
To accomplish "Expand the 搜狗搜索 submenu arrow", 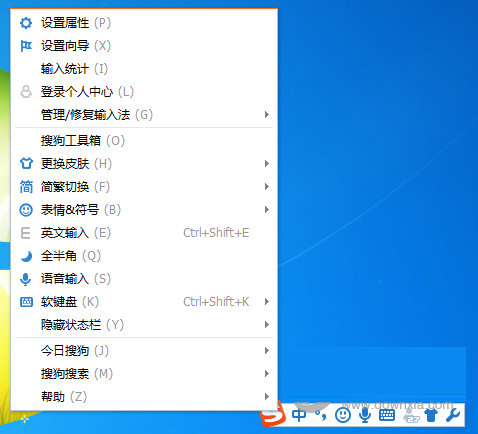I will pyautogui.click(x=266, y=374).
